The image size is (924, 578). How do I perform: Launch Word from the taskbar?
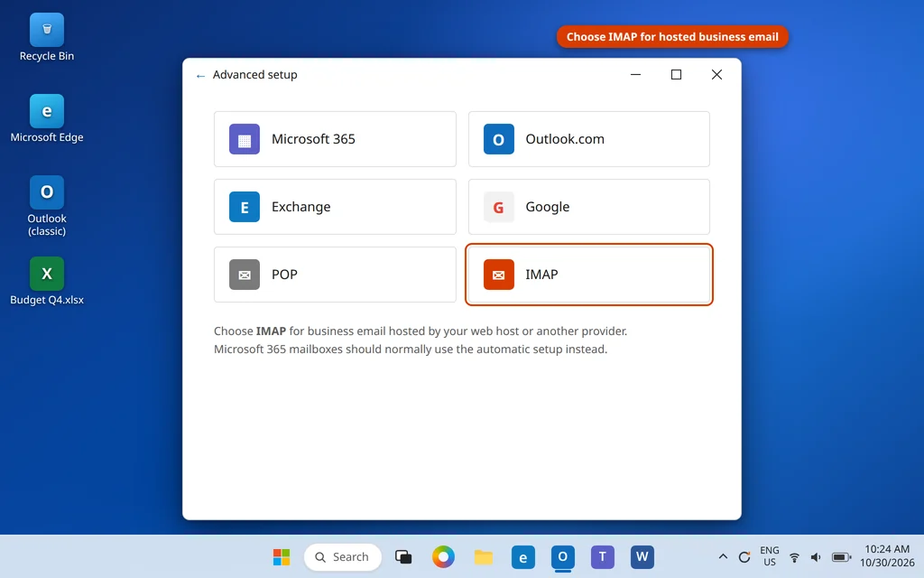click(x=642, y=556)
